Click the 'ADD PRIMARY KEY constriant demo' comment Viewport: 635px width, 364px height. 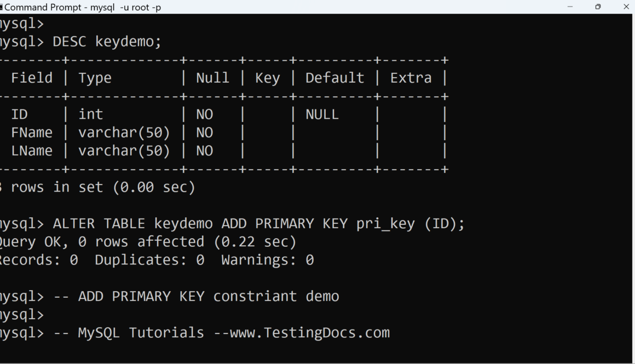coord(209,296)
